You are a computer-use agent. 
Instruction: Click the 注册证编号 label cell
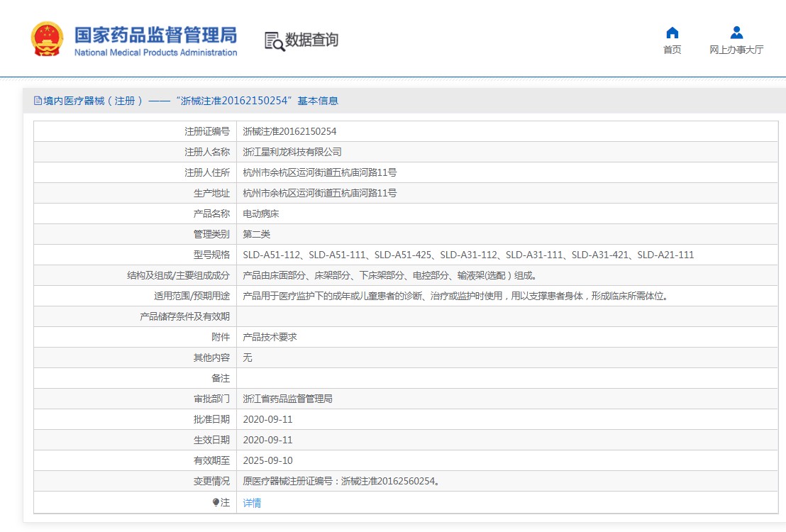point(135,131)
